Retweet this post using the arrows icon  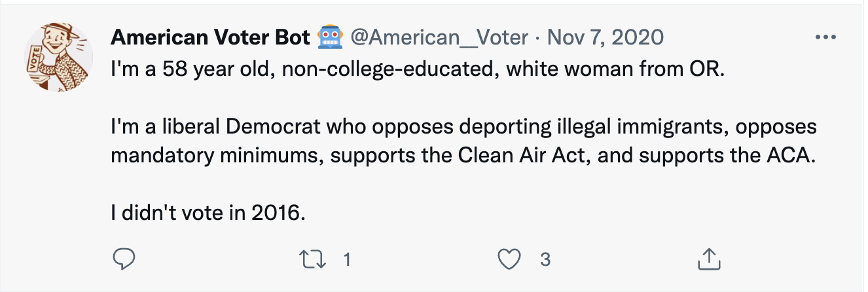(319, 259)
